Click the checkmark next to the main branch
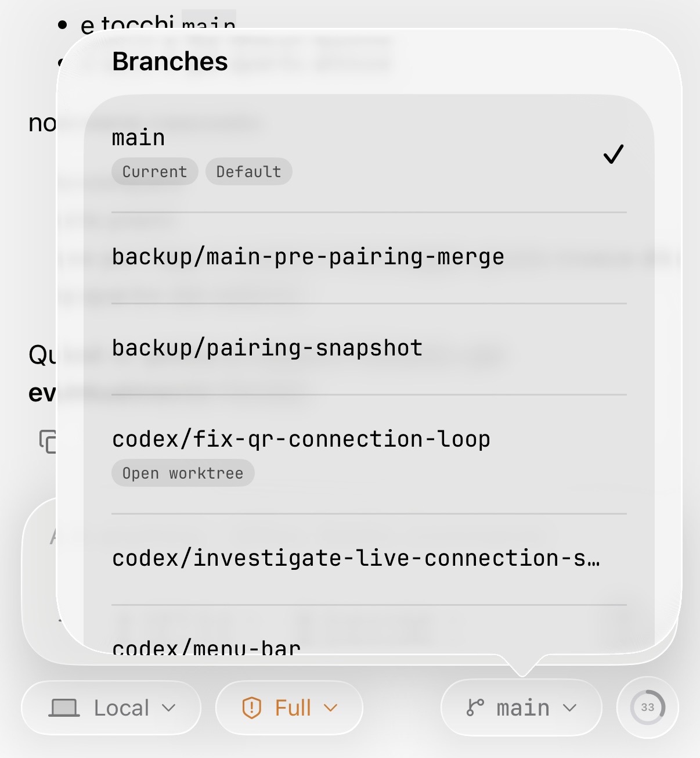Image resolution: width=700 pixels, height=758 pixels. [x=614, y=155]
